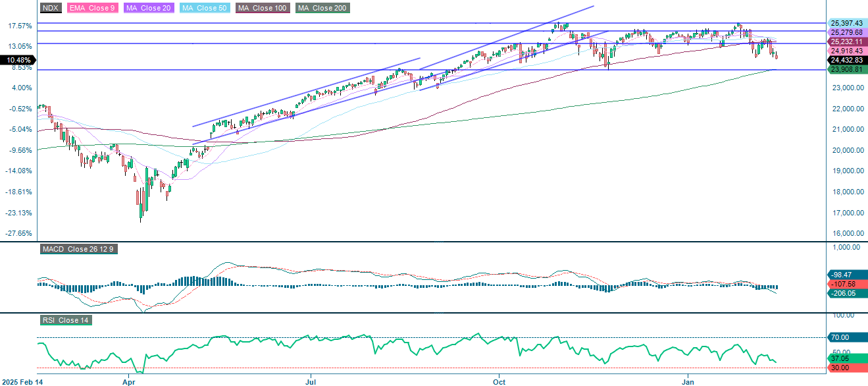Click the 25,232.11 price tag

846,41
